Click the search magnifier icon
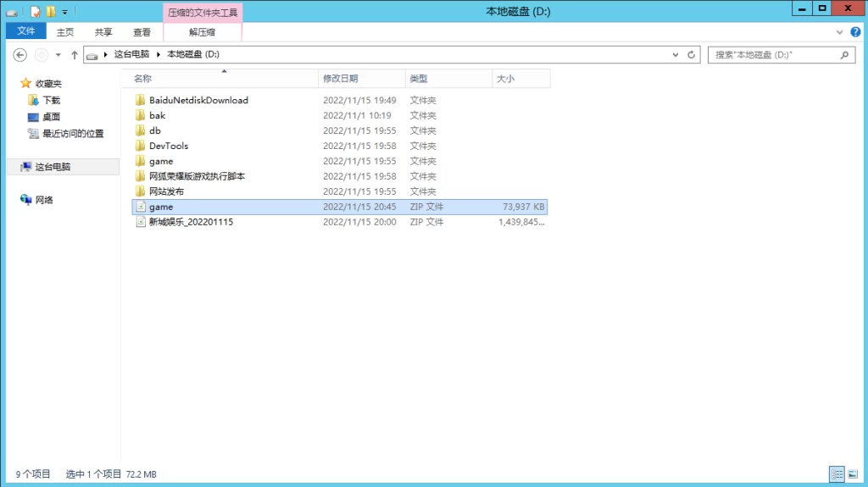Image resolution: width=868 pixels, height=487 pixels. (844, 54)
